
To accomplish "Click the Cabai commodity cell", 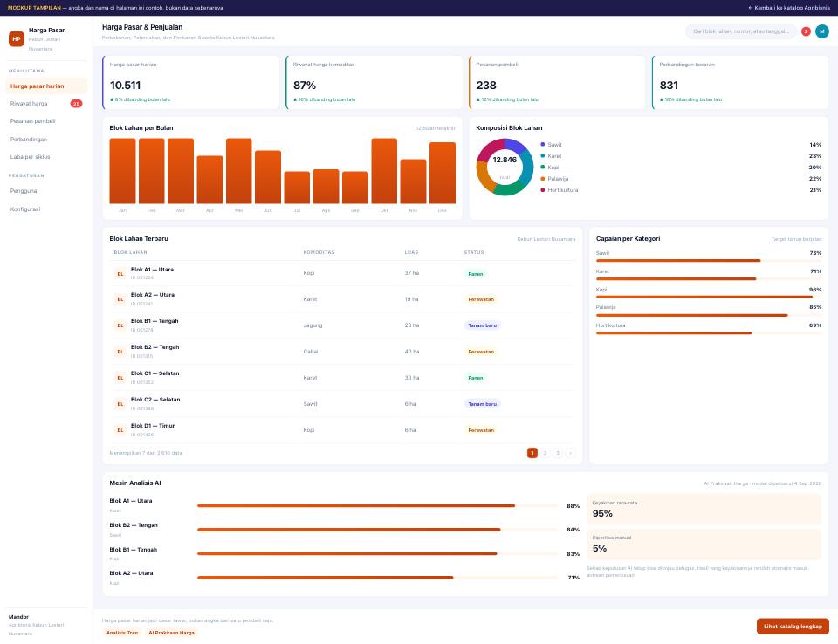I will 311,352.
